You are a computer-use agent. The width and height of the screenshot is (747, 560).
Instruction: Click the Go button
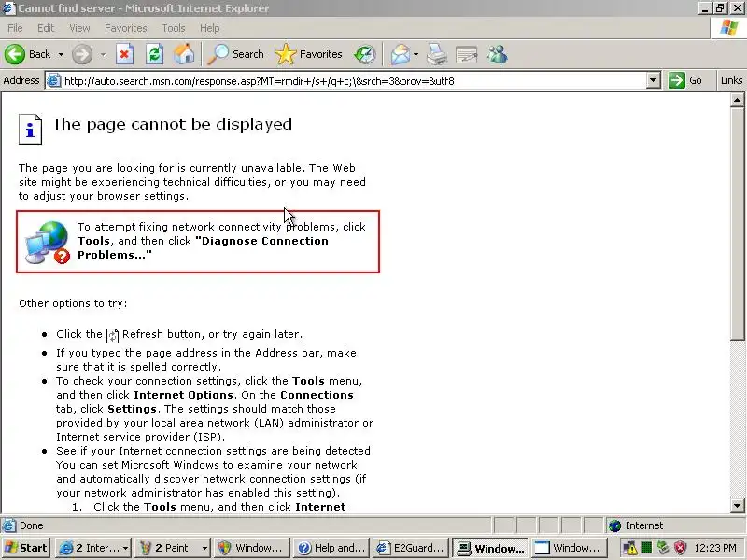(685, 80)
